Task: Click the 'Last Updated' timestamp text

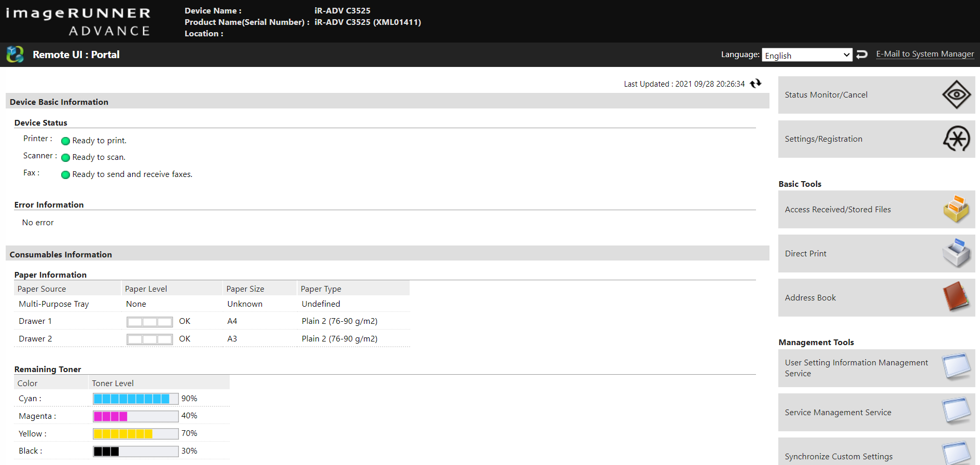Action: coord(684,84)
